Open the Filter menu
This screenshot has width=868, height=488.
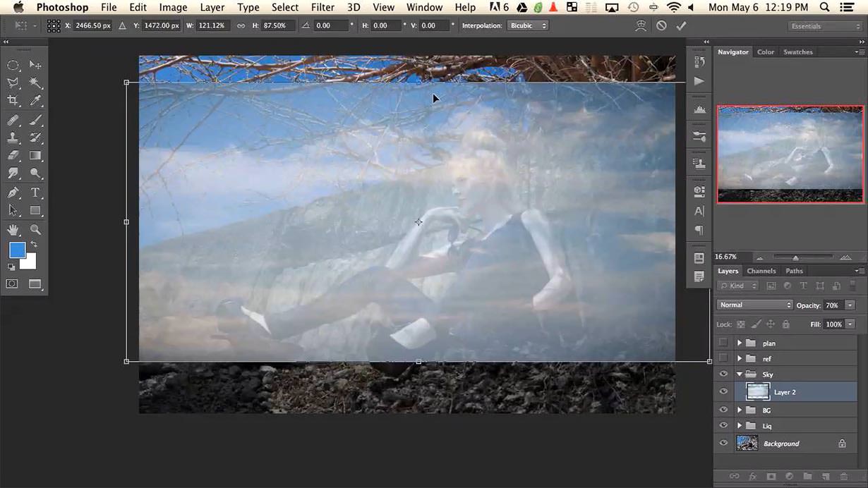(x=323, y=8)
